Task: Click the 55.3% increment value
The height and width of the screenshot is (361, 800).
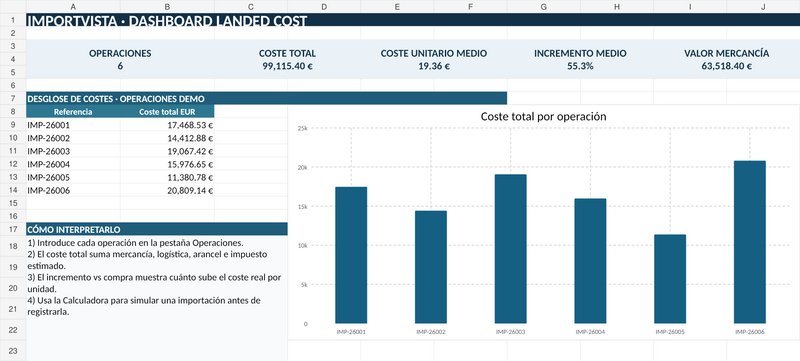Action: point(580,66)
